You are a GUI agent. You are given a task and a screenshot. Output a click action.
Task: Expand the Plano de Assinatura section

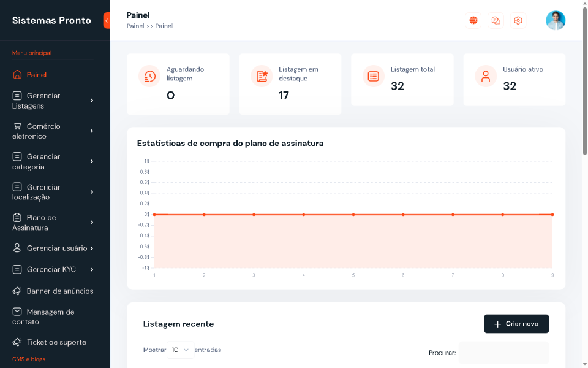91,222
